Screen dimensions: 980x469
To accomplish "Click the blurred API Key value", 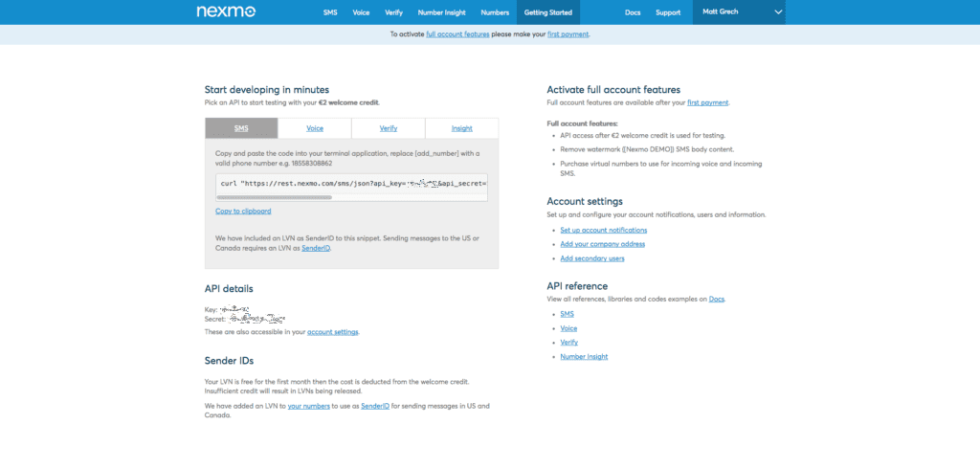I will (x=235, y=309).
